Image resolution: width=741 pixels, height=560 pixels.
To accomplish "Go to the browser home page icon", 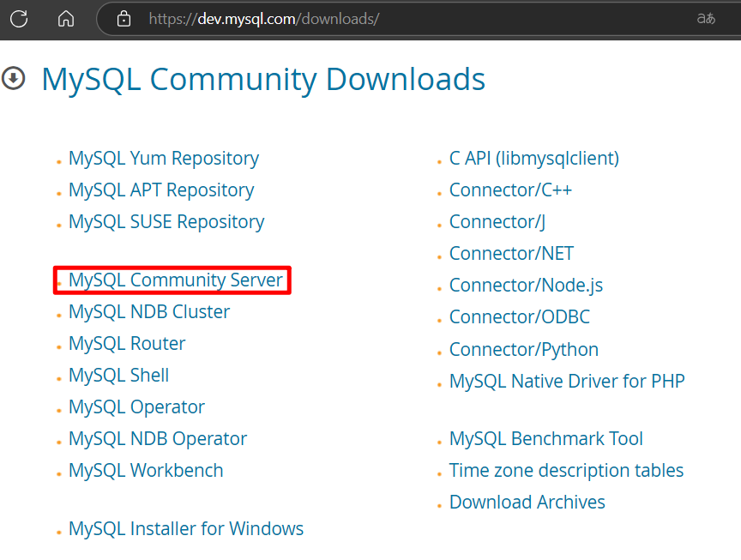I will pyautogui.click(x=66, y=19).
